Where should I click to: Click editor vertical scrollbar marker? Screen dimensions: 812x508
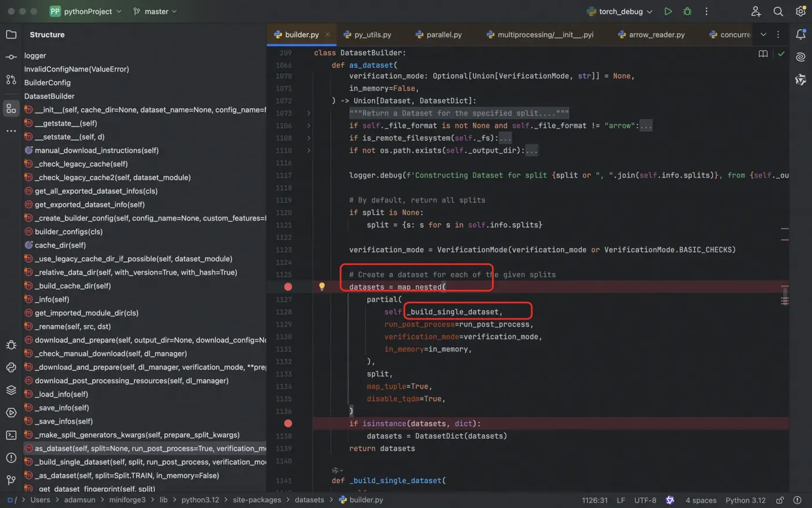[x=785, y=296]
